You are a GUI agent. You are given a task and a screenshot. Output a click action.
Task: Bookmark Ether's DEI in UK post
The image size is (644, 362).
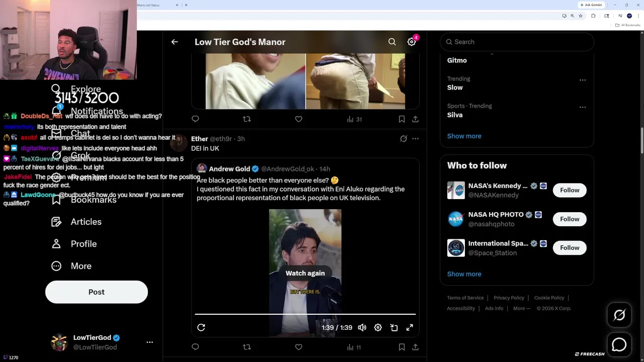(x=401, y=347)
